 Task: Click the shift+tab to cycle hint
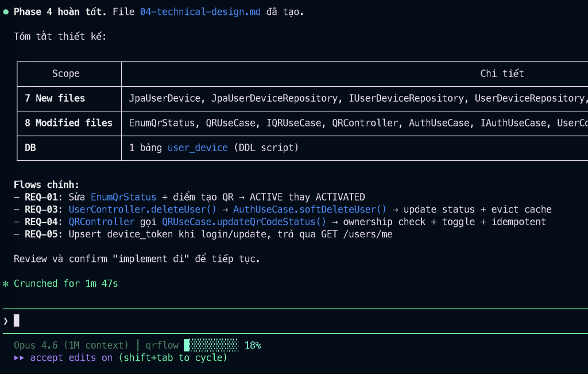tap(173, 358)
